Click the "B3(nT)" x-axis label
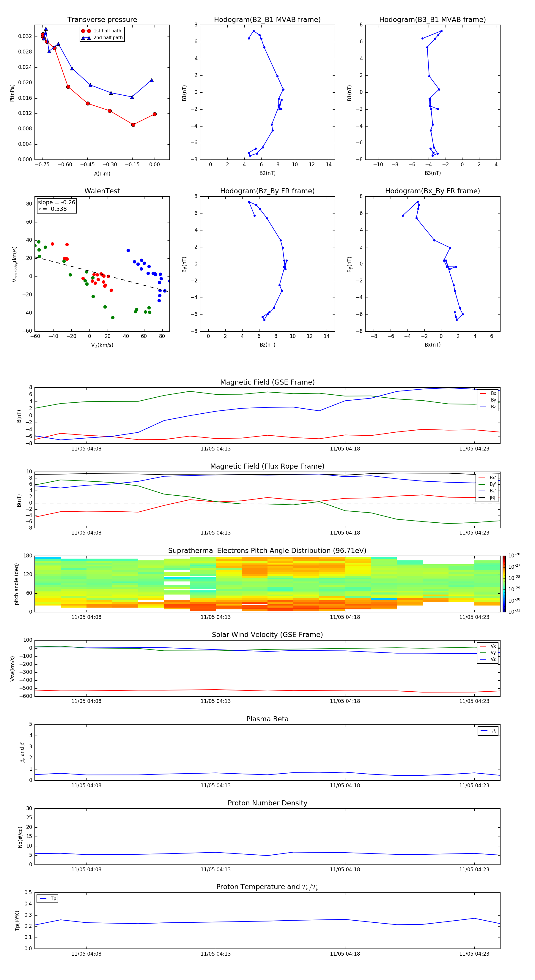Screen dimensions: 535x980 (432, 173)
